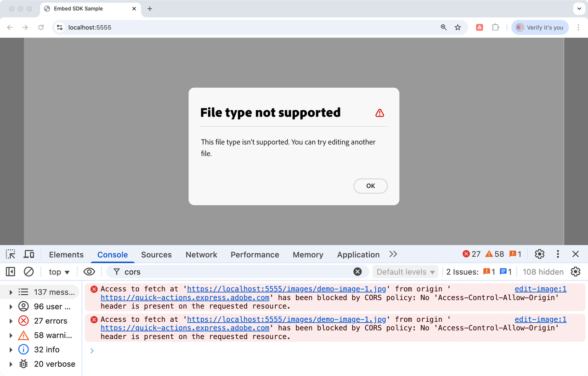
Task: Expand the 27 errors group
Action: tap(11, 321)
